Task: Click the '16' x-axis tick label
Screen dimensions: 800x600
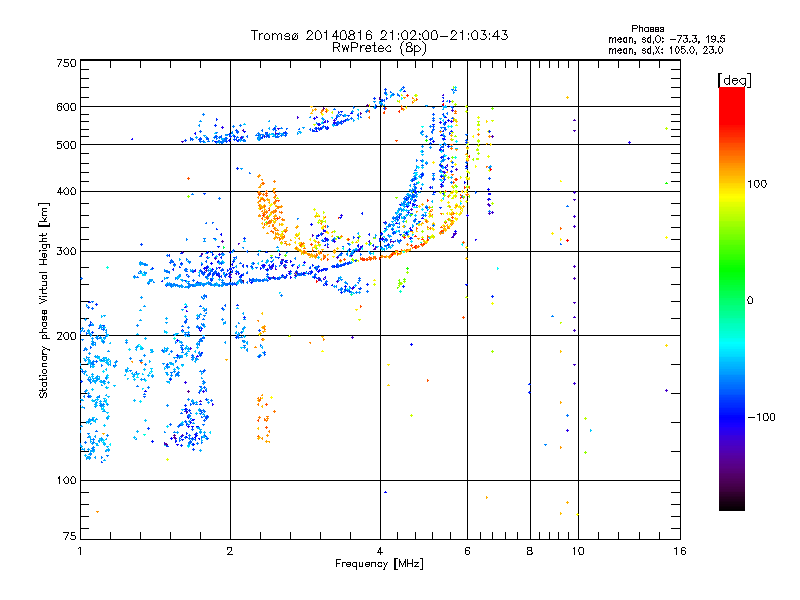Action: [x=680, y=552]
